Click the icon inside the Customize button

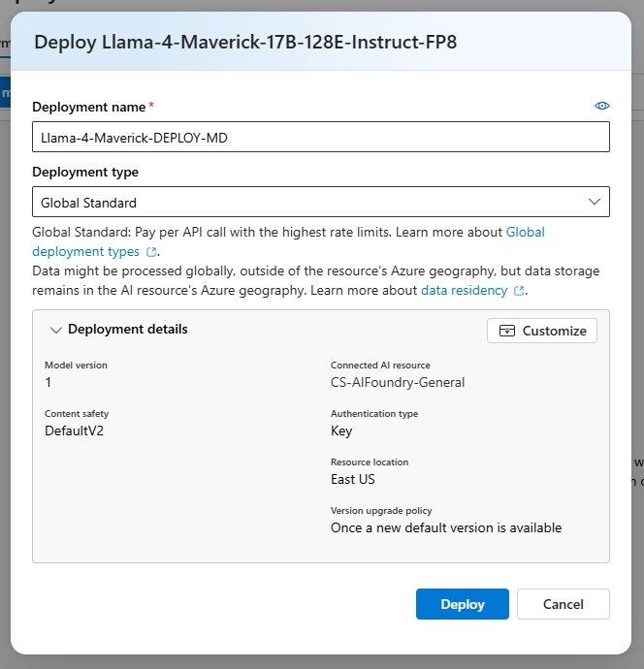tap(507, 331)
